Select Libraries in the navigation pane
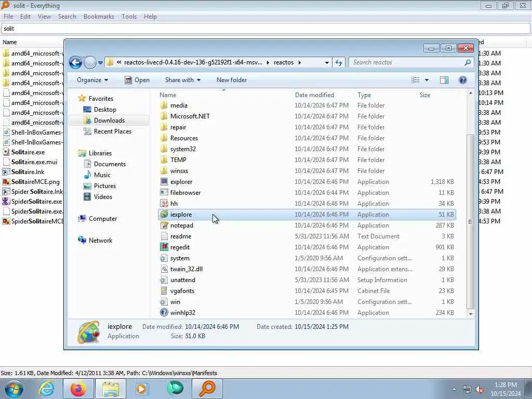Viewport: 532px width, 399px height. pyautogui.click(x=100, y=153)
